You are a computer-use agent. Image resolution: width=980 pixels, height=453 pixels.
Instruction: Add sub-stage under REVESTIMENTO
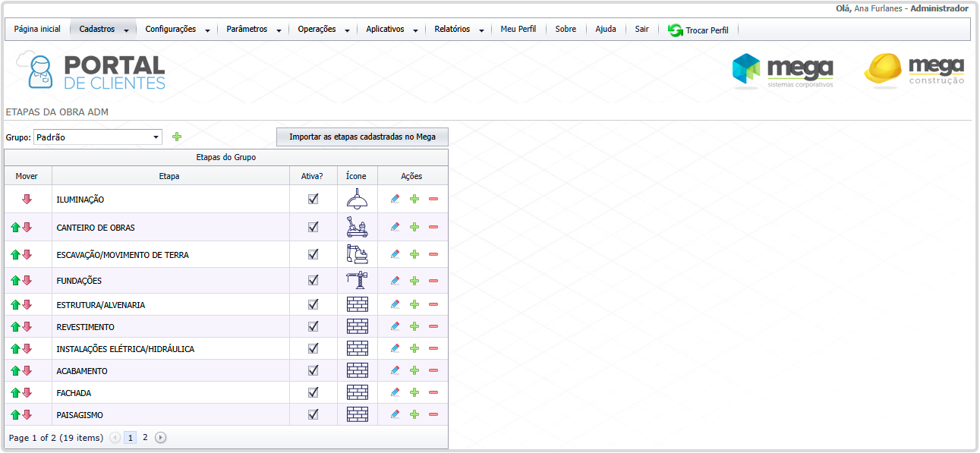pyautogui.click(x=414, y=326)
